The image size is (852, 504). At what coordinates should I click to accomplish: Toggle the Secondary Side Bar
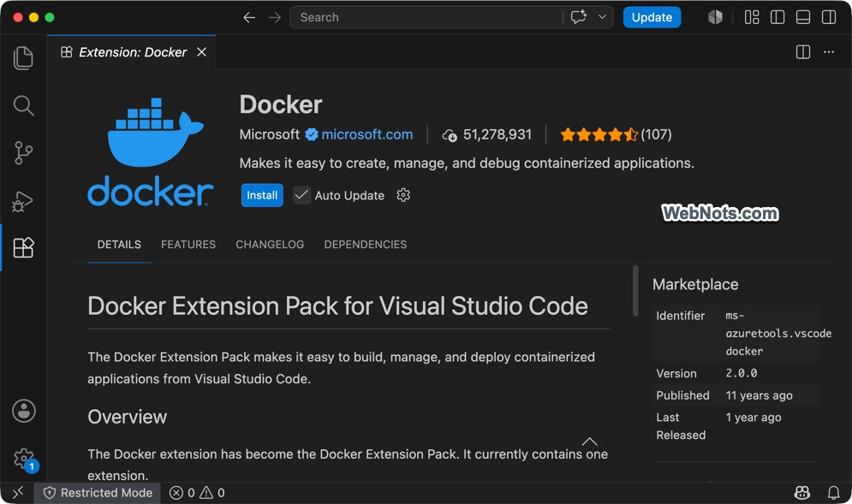829,17
